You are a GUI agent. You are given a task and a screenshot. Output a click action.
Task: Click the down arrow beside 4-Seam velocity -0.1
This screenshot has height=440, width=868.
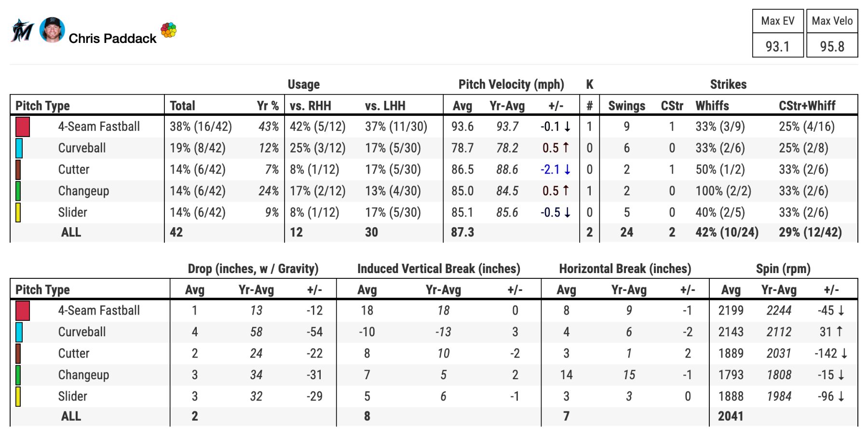[x=568, y=126]
